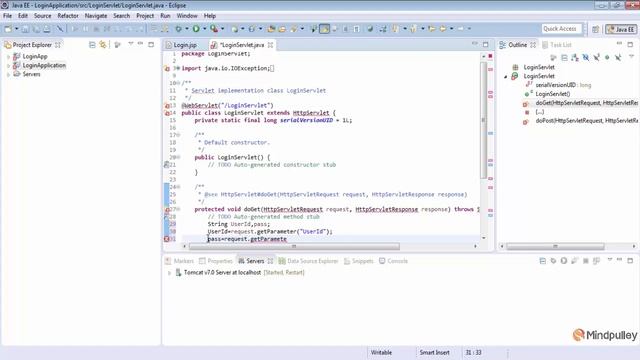This screenshot has width=640, height=360.
Task: Click the error marker on line 31
Action: coord(167,239)
